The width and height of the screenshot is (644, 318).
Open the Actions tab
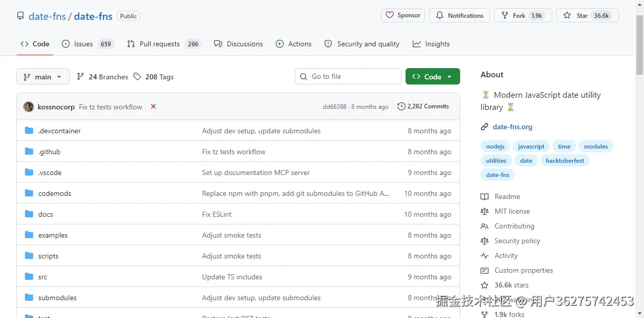(x=293, y=44)
